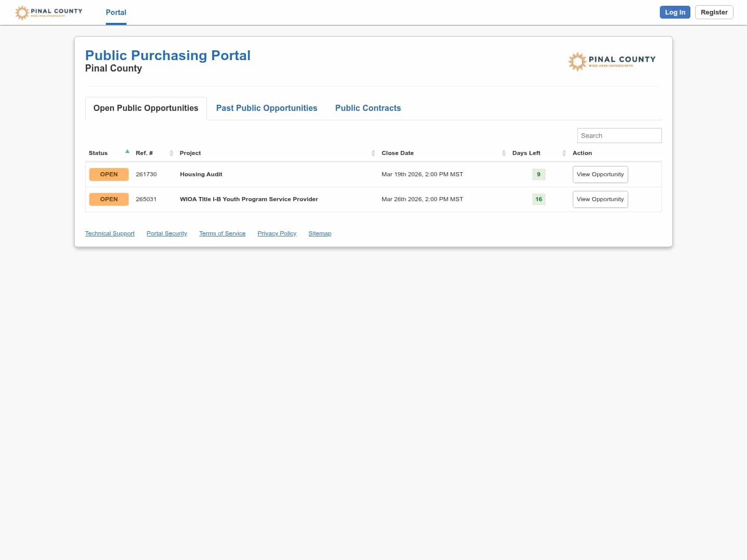
Task: Open the Privacy Policy footer link
Action: [277, 233]
